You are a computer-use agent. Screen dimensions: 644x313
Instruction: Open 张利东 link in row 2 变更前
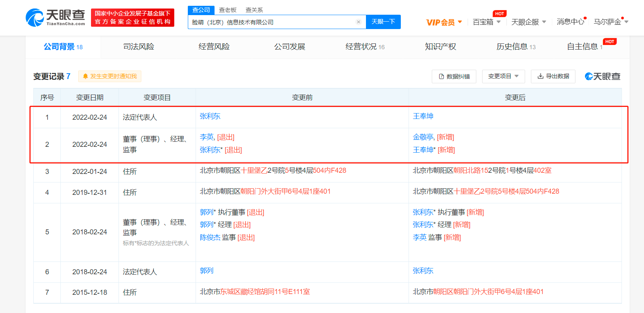pyautogui.click(x=210, y=150)
